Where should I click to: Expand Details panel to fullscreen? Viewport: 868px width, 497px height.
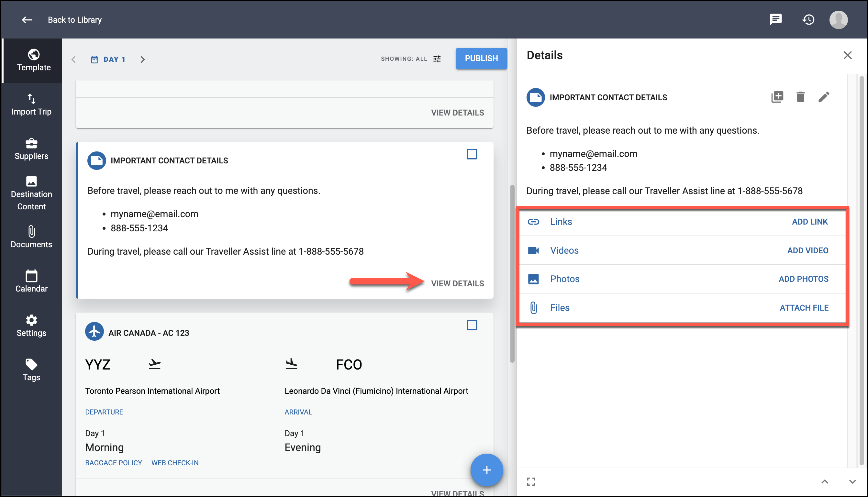tap(531, 482)
